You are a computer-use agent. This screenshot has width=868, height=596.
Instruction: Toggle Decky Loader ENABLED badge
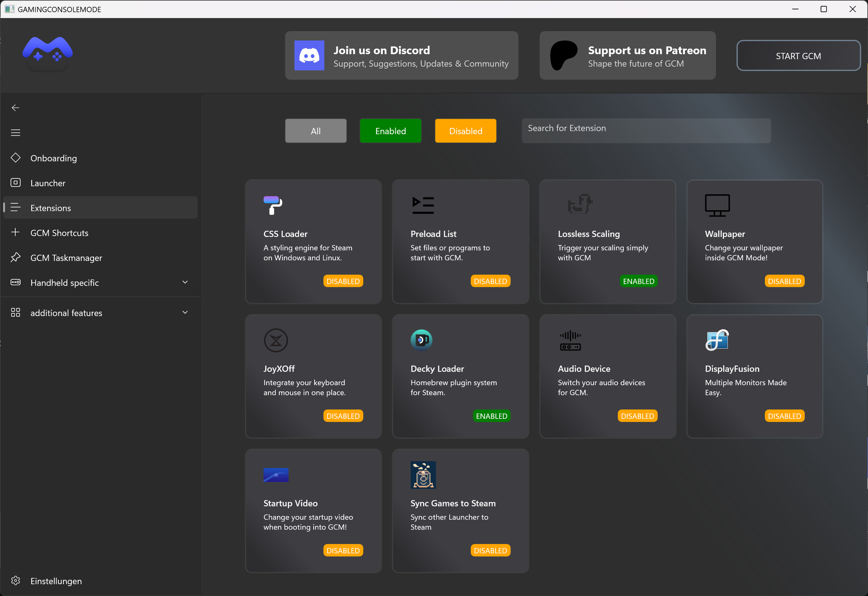pyautogui.click(x=491, y=416)
